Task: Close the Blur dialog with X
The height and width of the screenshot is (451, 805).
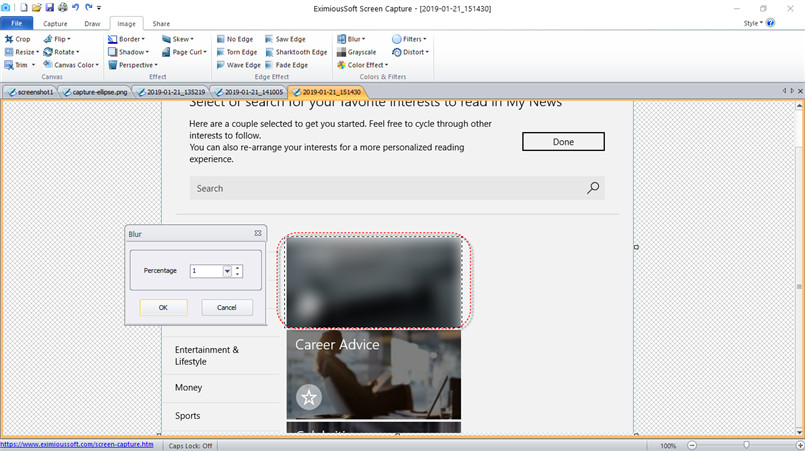Action: [258, 233]
